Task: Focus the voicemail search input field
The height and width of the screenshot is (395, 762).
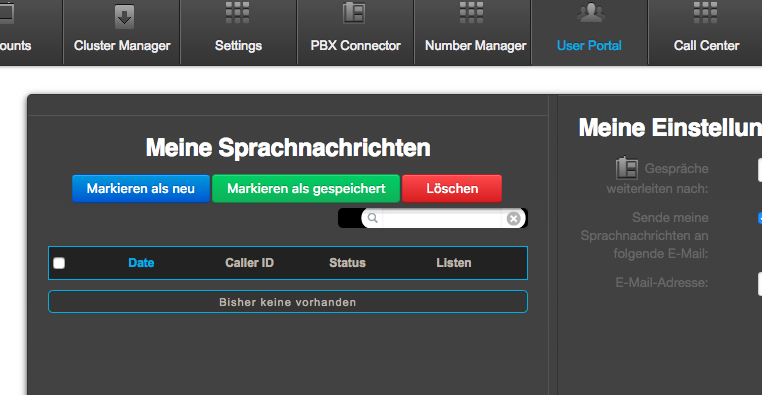Action: coord(442,219)
